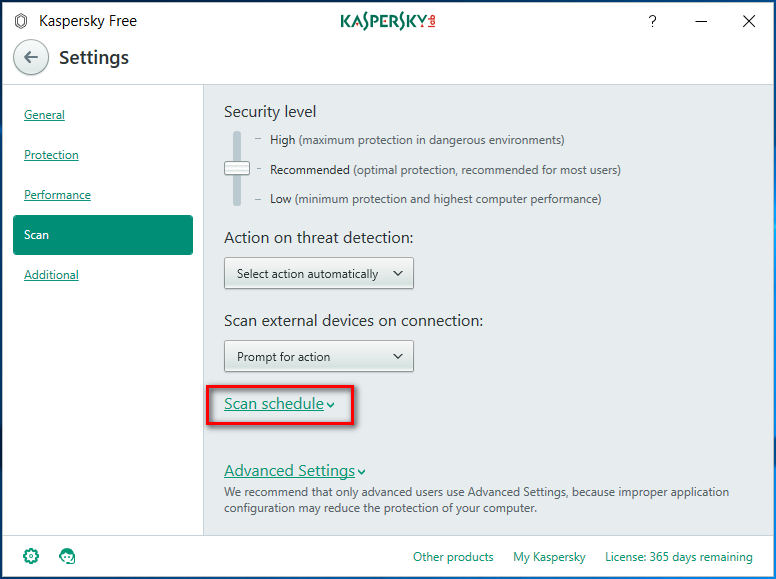776x579 pixels.
Task: Click the back arrow next to Settings
Action: (x=31, y=57)
